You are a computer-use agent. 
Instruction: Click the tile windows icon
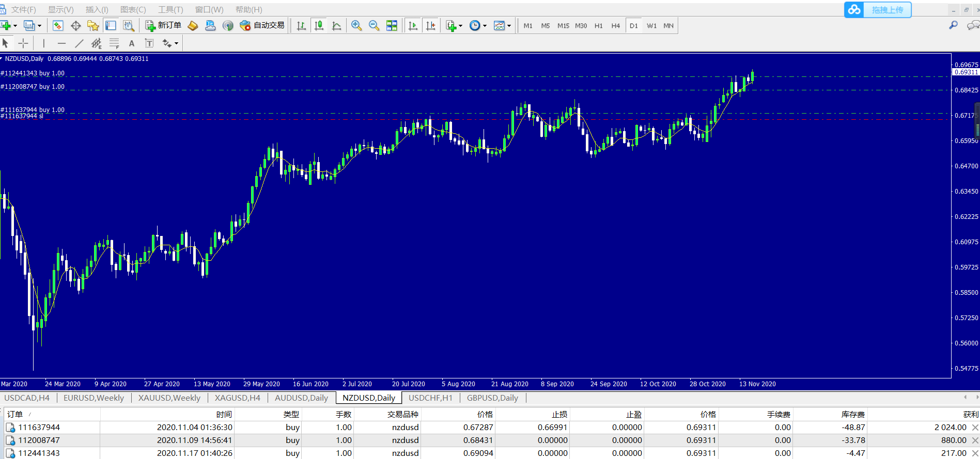tap(392, 25)
